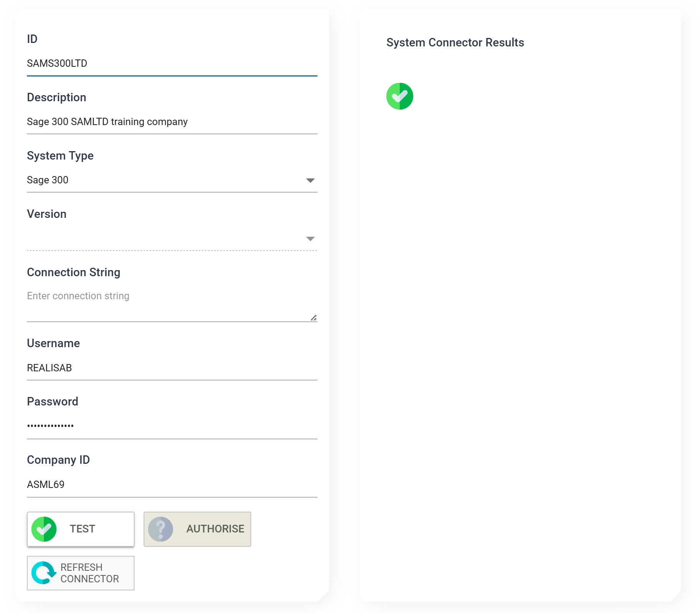Click the 'Version' label
Screen dimensions: 700x613
[47, 214]
